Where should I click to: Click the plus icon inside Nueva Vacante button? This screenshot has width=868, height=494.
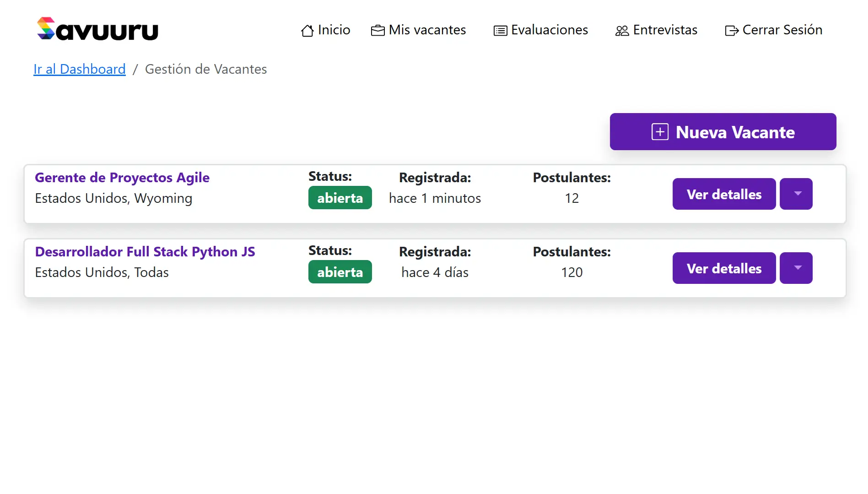(659, 132)
